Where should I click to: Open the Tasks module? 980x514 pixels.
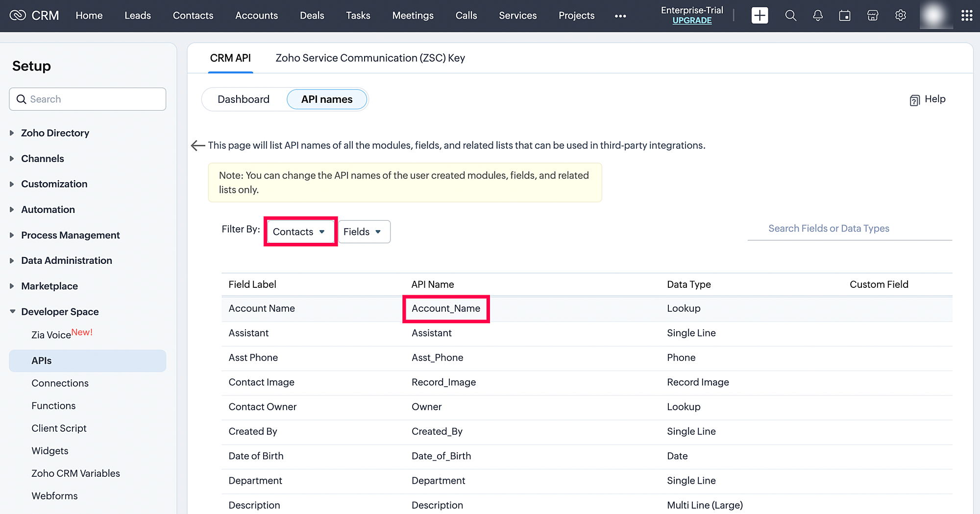[358, 16]
